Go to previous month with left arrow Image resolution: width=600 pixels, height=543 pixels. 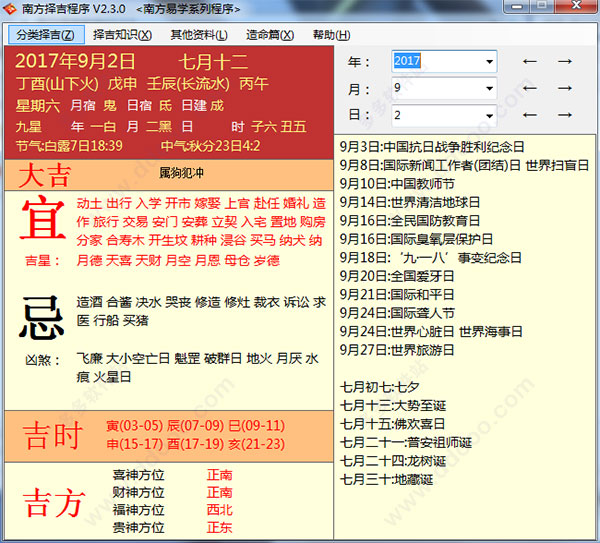(x=530, y=88)
